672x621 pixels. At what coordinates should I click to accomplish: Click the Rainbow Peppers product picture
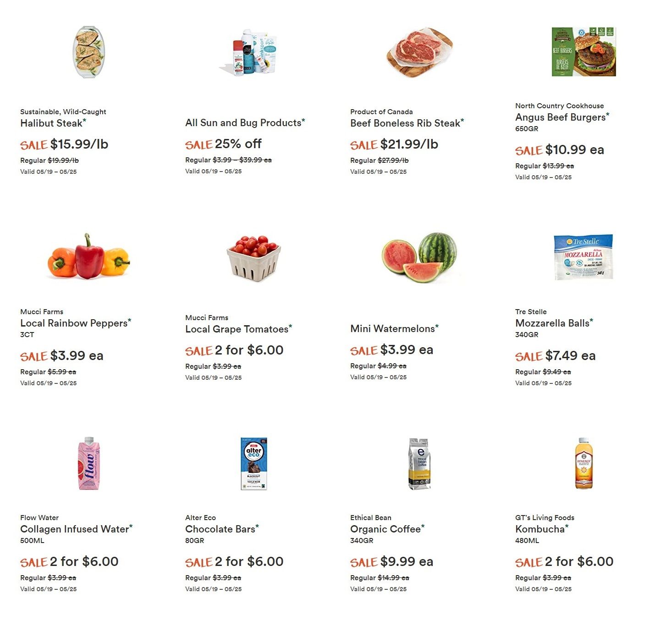point(88,256)
